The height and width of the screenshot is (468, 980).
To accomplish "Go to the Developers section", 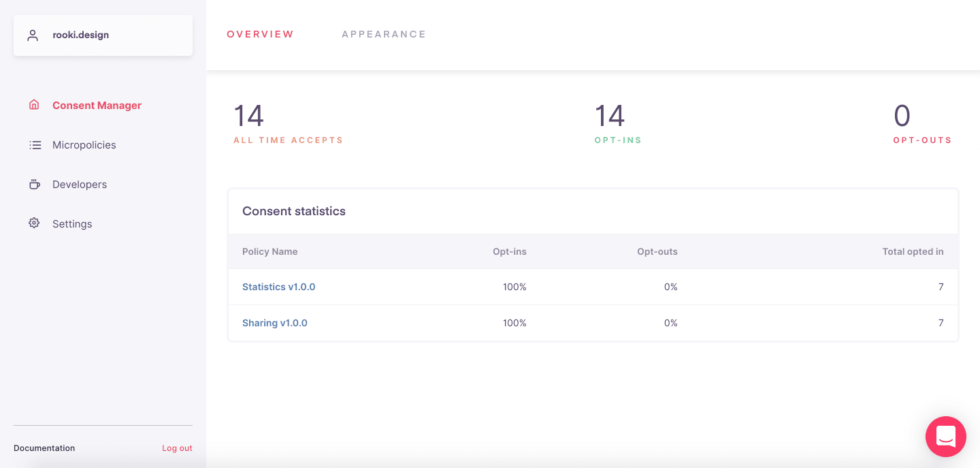I will (79, 185).
